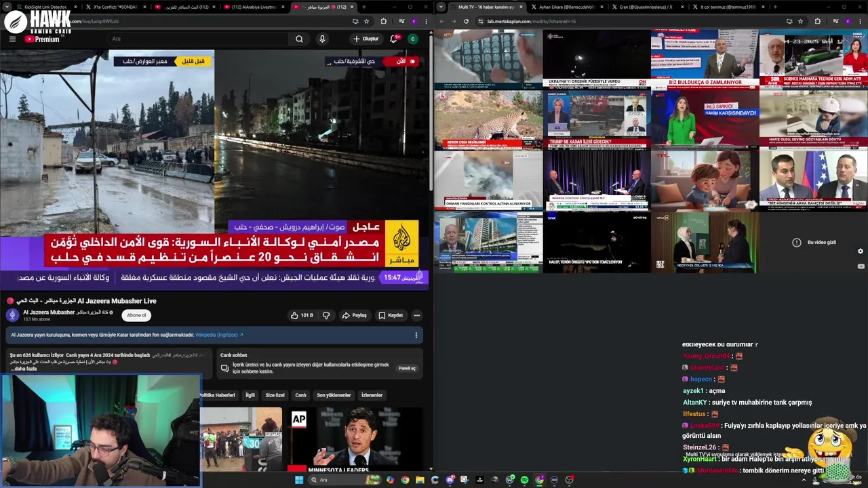Image resolution: width=868 pixels, height=488 pixels.
Task: Select the 'İzlenenler' filter chip
Action: (372, 395)
